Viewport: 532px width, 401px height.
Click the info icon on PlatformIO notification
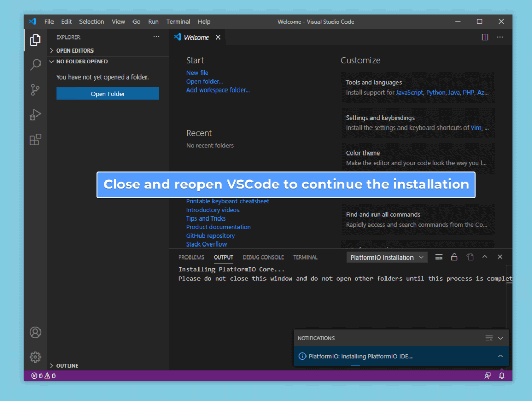(x=302, y=356)
